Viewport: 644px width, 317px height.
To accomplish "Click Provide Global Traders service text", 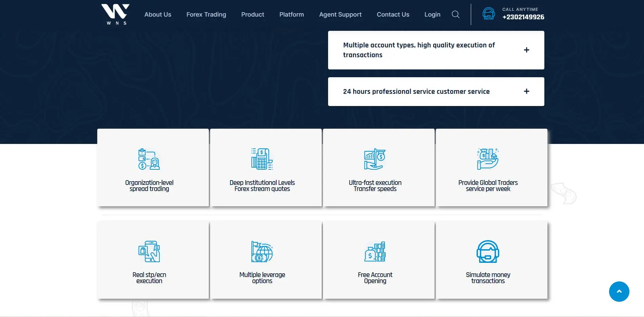I will coord(488,186).
